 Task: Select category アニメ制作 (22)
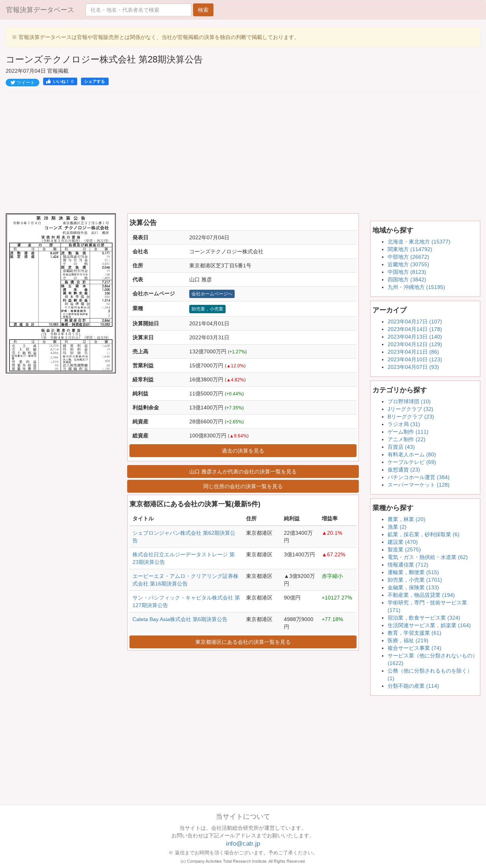tap(406, 439)
